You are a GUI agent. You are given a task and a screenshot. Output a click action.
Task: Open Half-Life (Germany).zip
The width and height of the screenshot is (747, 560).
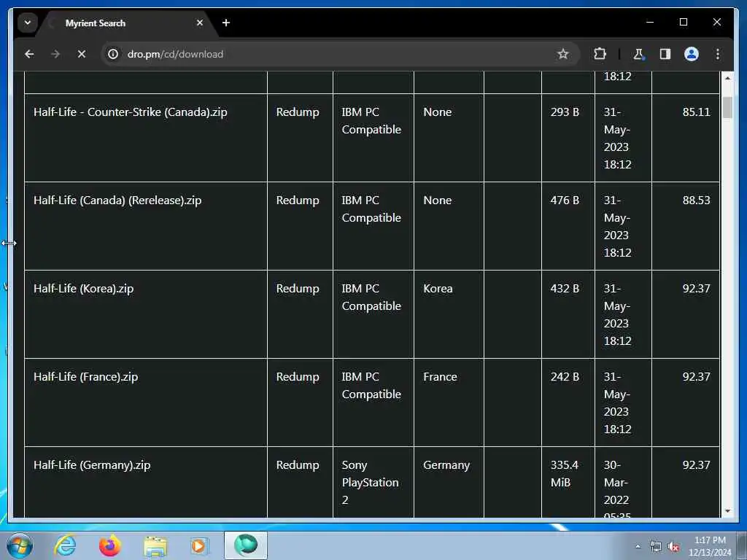(92, 464)
